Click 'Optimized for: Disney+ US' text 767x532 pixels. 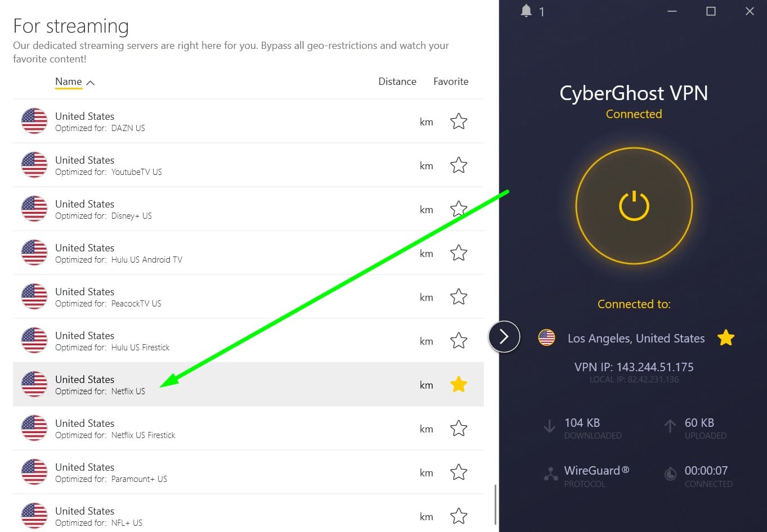[x=104, y=216]
